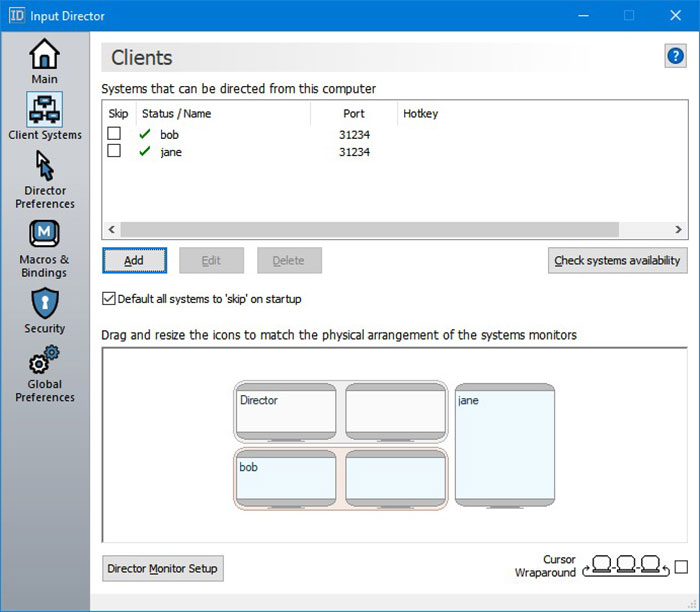Select the Client Systems network icon

[44, 109]
